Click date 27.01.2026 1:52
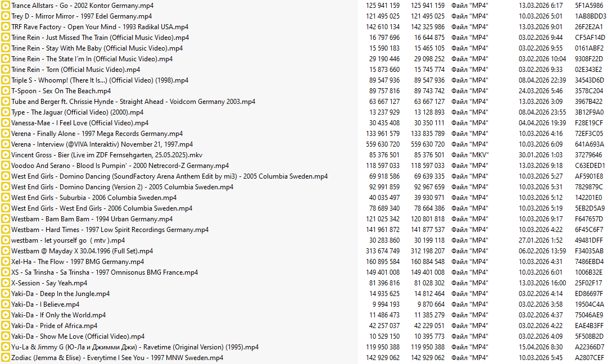This screenshot has height=364, width=616. 541,240
